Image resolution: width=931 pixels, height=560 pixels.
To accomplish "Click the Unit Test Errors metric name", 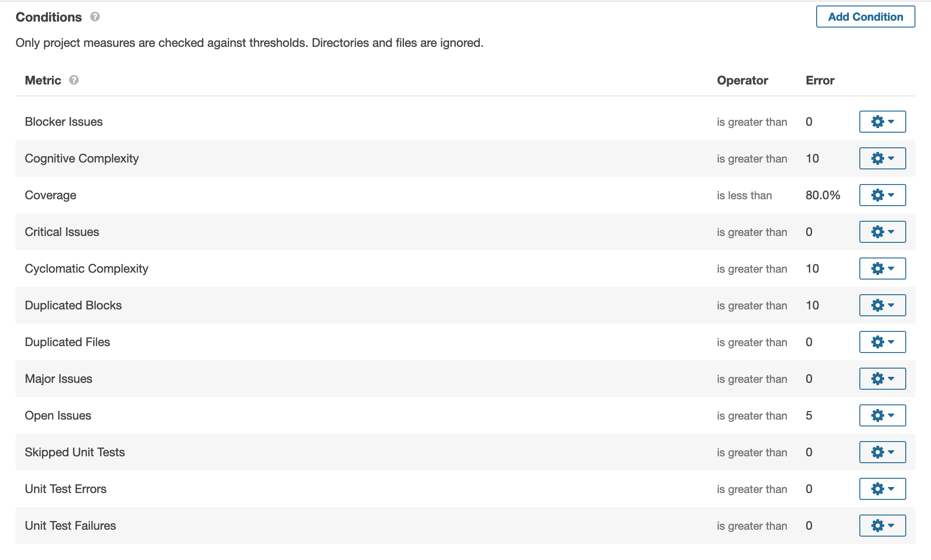I will (66, 489).
